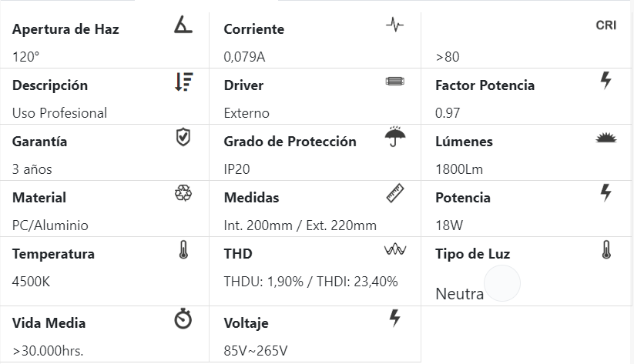Click the thermometer icon beside Temperatura
This screenshot has width=634, height=364.
pos(183,250)
